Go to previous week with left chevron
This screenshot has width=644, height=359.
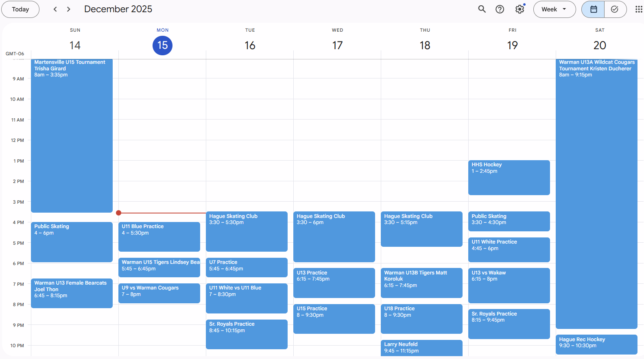coord(55,9)
